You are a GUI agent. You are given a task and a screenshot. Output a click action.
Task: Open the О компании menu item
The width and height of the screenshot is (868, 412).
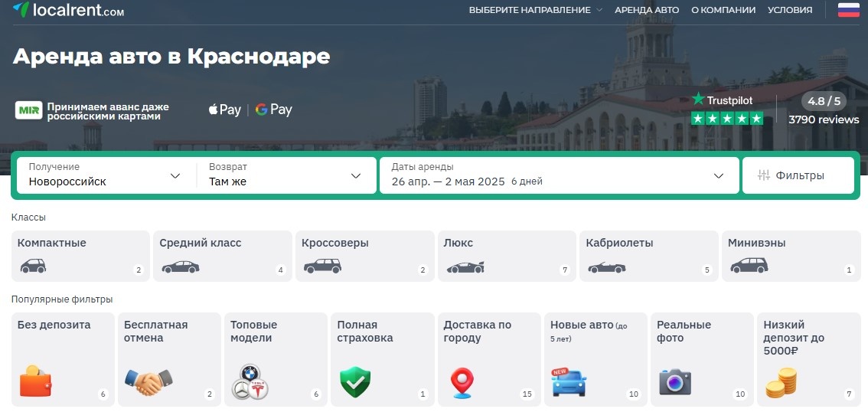(x=723, y=10)
